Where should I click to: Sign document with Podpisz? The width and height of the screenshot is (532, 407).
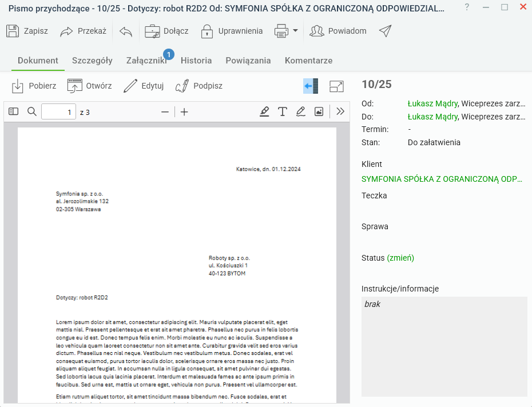click(x=199, y=86)
